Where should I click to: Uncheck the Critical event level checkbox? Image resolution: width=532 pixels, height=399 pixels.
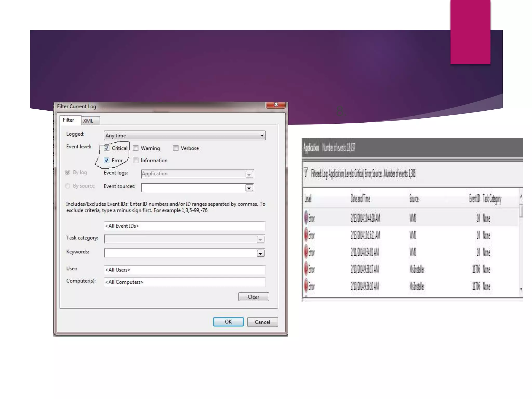pyautogui.click(x=107, y=148)
